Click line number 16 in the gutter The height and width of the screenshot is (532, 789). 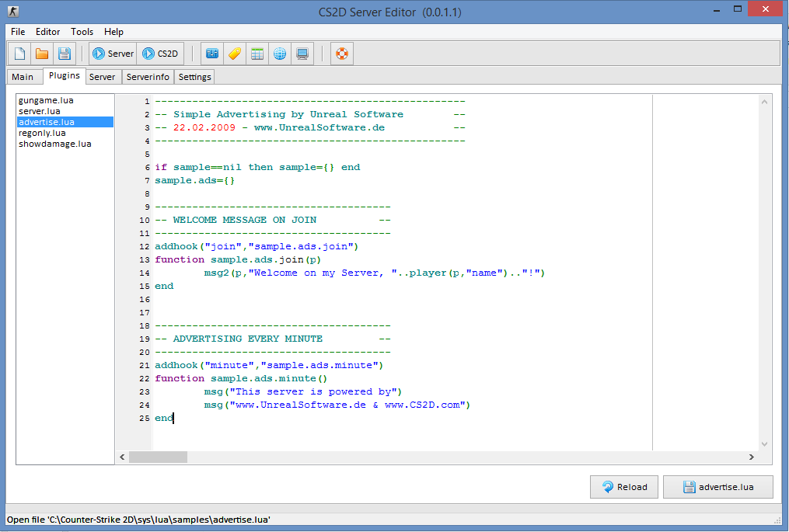[x=145, y=299]
